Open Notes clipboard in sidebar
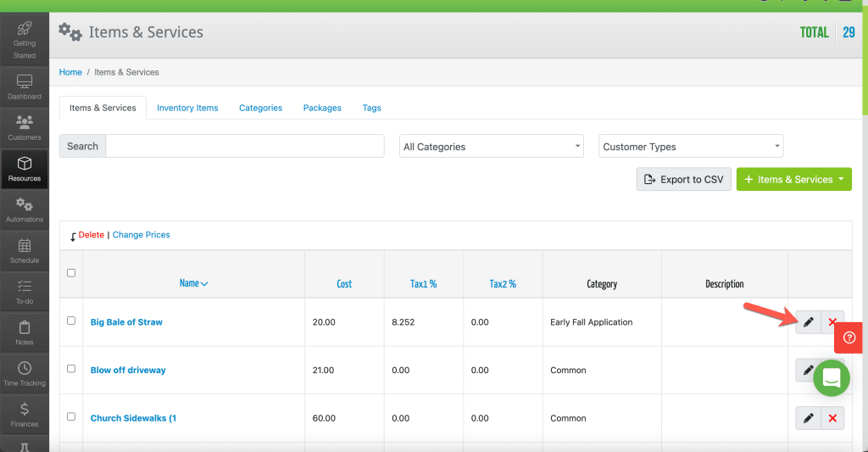Image resolution: width=868 pixels, height=452 pixels. point(25,333)
